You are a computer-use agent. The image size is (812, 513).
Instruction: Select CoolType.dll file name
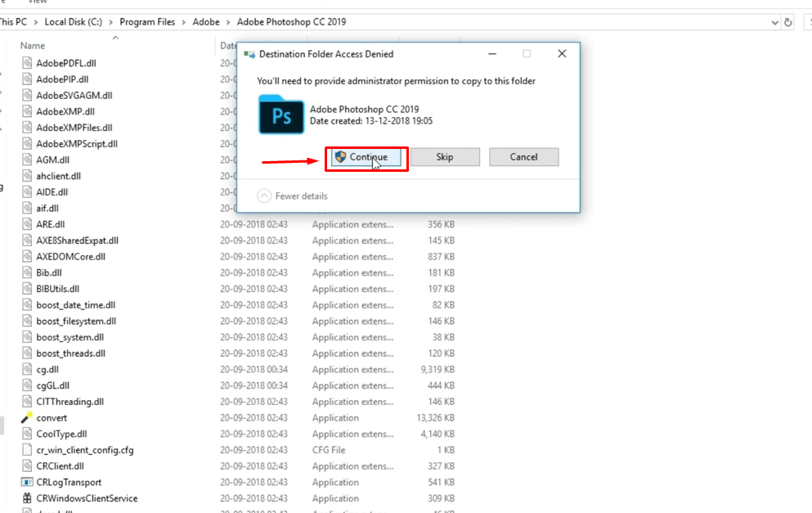[61, 433]
